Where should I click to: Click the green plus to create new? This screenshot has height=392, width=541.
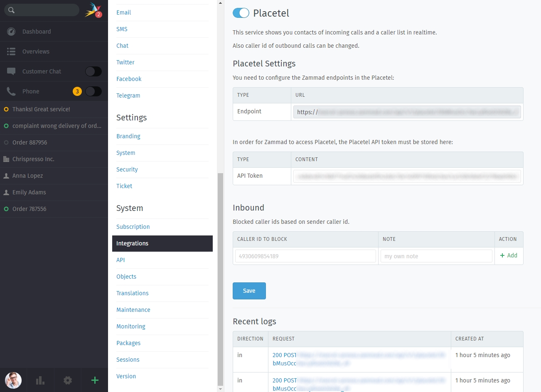tap(95, 380)
